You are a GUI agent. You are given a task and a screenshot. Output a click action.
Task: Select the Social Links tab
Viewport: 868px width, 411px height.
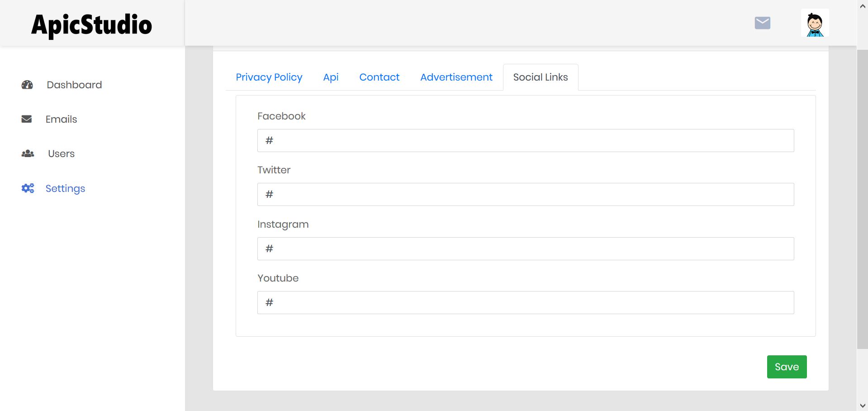tap(541, 77)
